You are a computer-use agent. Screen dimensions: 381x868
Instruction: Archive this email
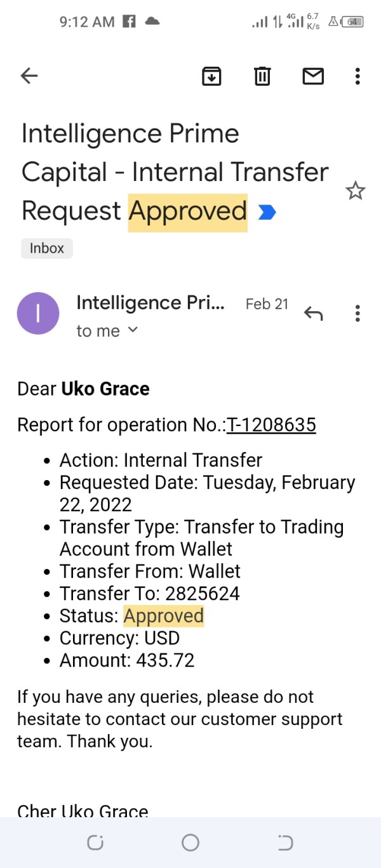[x=211, y=77]
